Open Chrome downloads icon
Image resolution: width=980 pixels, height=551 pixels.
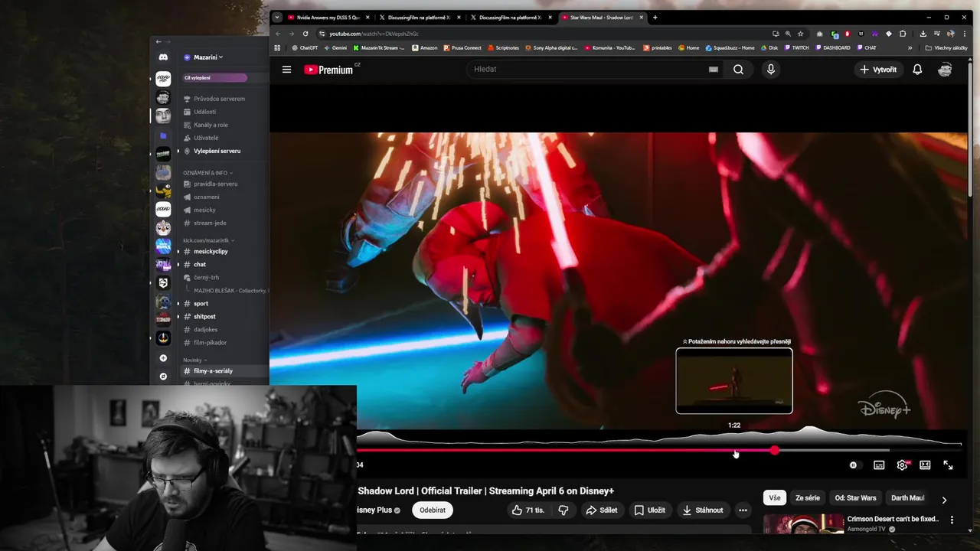pyautogui.click(x=923, y=34)
